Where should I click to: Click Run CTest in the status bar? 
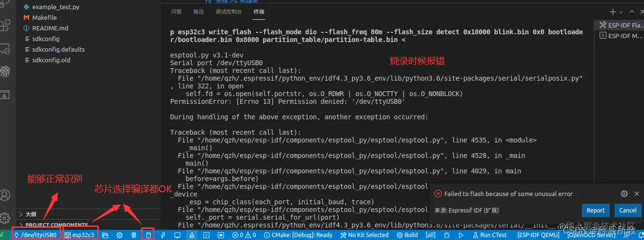click(490, 235)
